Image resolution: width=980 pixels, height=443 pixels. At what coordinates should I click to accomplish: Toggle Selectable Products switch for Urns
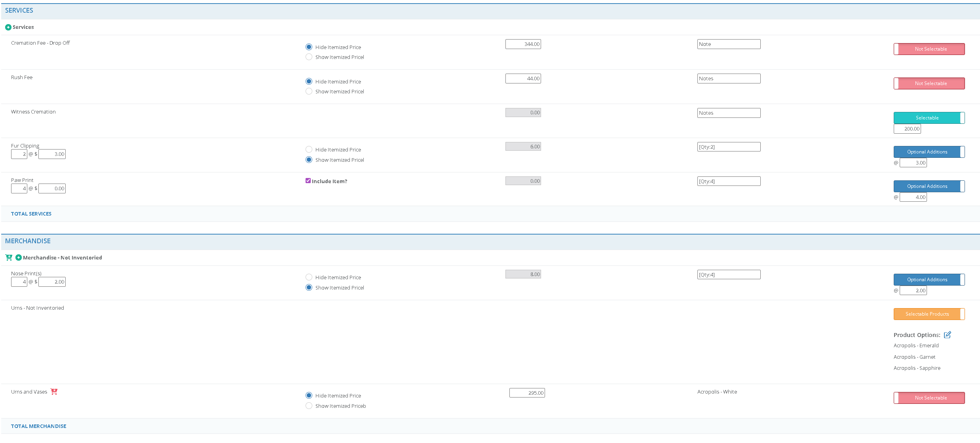pyautogui.click(x=929, y=314)
